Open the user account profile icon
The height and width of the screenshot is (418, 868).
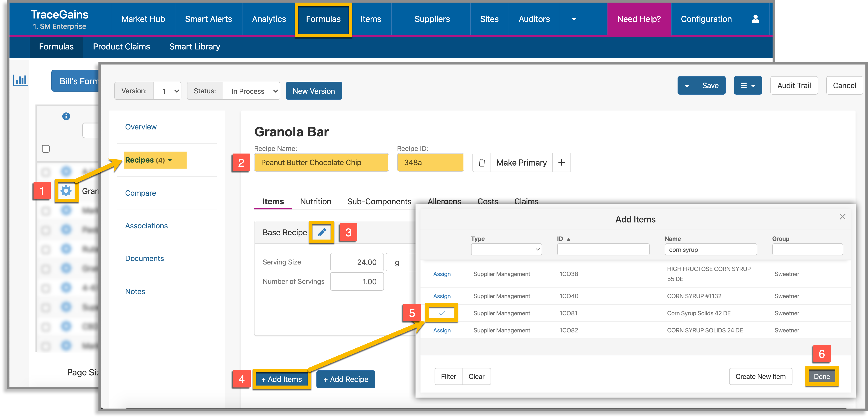point(755,19)
